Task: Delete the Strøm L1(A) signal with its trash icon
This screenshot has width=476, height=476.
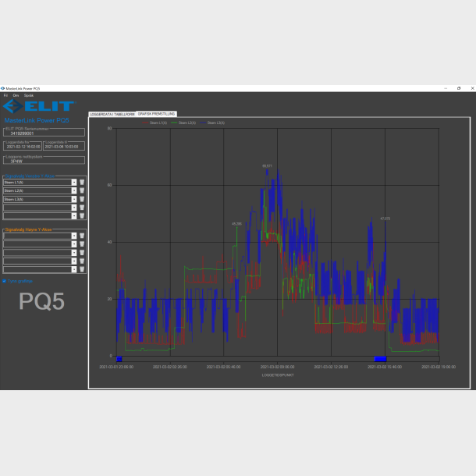Action: coord(82,182)
